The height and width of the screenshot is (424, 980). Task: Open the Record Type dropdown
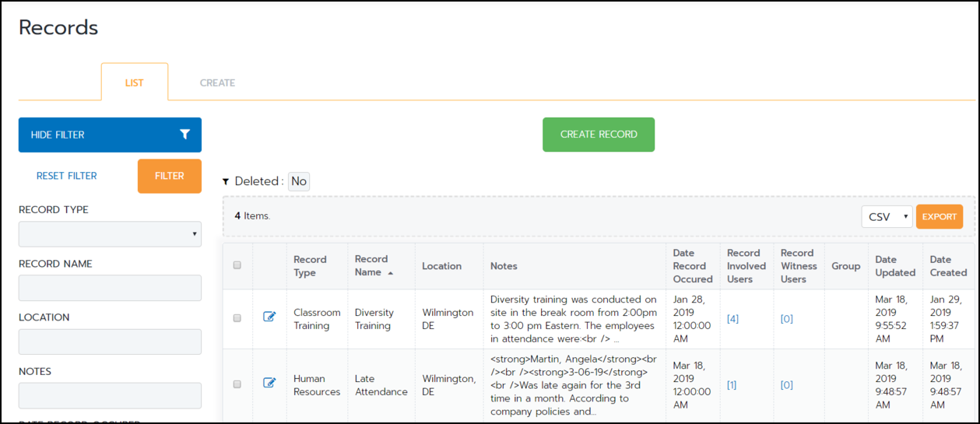tap(110, 234)
